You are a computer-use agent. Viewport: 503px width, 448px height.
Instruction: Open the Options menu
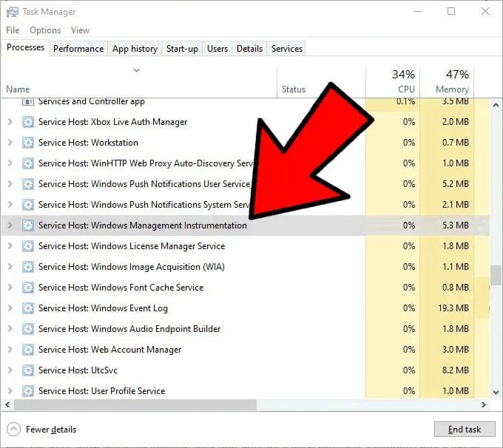(x=45, y=30)
